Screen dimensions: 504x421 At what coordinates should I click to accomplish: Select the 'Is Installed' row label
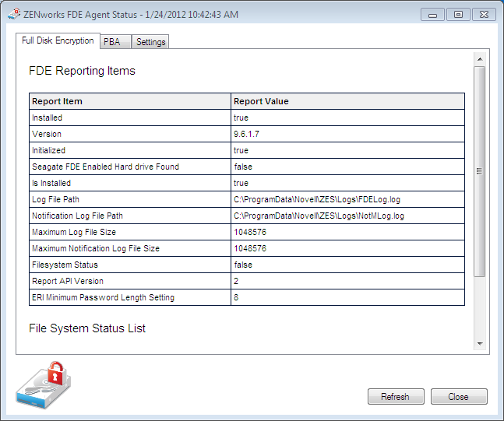pos(51,183)
